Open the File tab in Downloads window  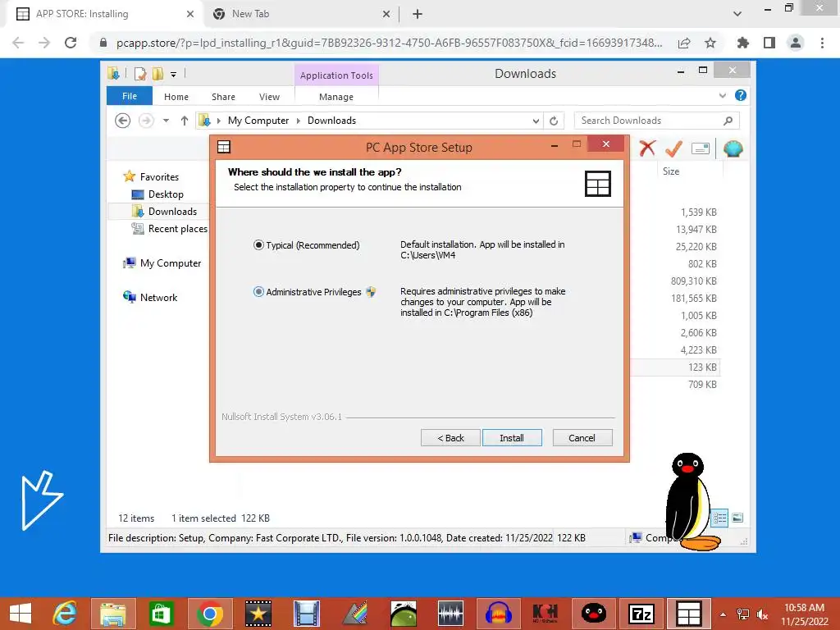point(130,97)
